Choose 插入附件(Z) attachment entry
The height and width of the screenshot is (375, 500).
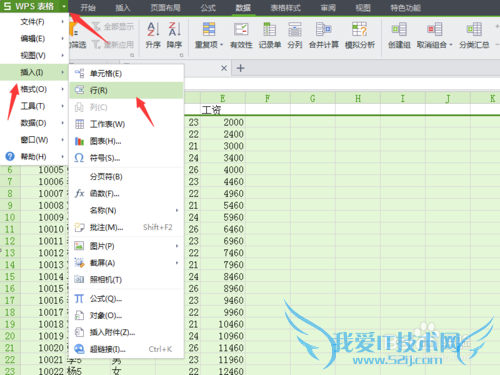tap(127, 332)
